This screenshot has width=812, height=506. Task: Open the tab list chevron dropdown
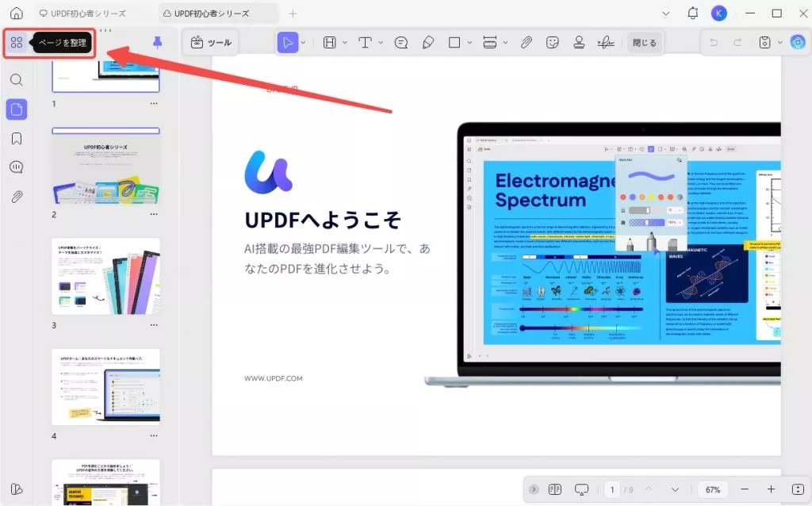point(666,13)
